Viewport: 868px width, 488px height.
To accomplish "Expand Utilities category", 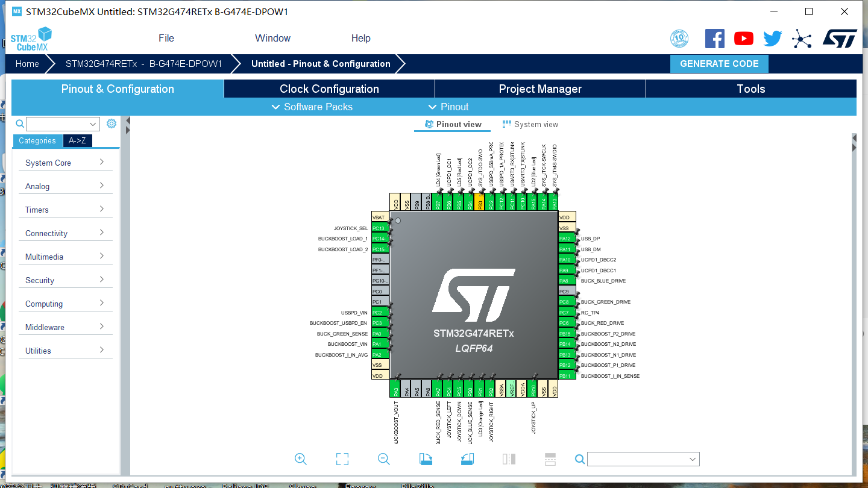I will [x=65, y=351].
